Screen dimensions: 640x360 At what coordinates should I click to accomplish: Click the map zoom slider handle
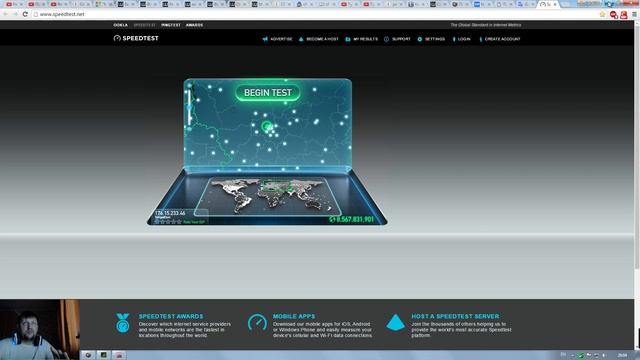189,107
